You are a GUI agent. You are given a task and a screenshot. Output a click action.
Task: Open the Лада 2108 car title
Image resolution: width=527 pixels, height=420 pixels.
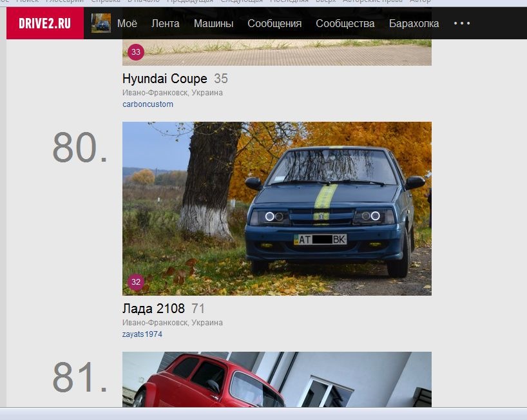[153, 309]
